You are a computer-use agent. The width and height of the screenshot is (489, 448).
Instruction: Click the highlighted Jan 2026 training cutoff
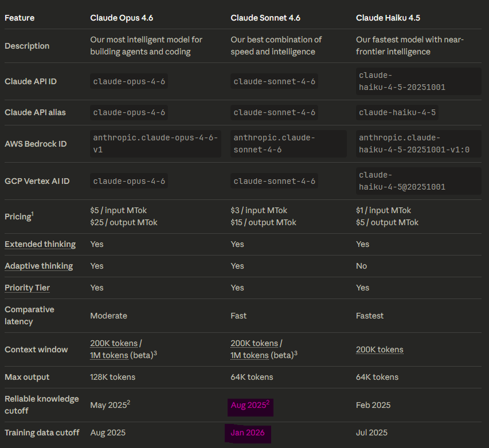[248, 433]
